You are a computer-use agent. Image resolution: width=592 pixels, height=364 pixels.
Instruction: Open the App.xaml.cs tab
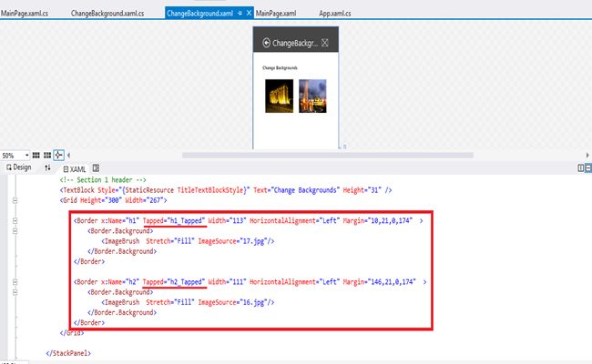click(x=335, y=14)
